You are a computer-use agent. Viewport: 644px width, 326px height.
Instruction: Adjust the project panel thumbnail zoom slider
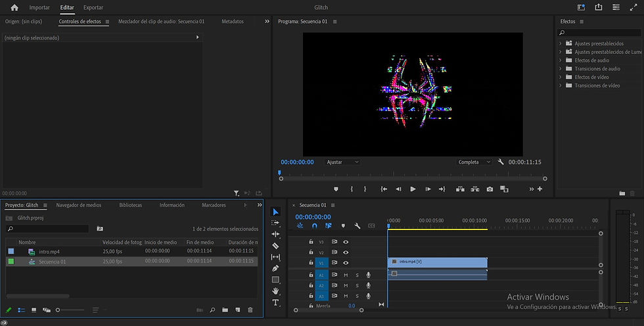[x=58, y=310]
